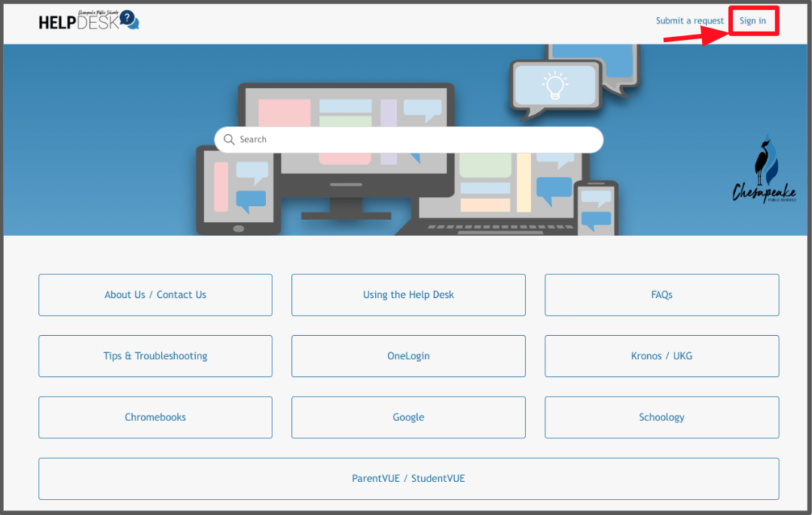
Task: Open the Google help section
Action: tap(408, 417)
